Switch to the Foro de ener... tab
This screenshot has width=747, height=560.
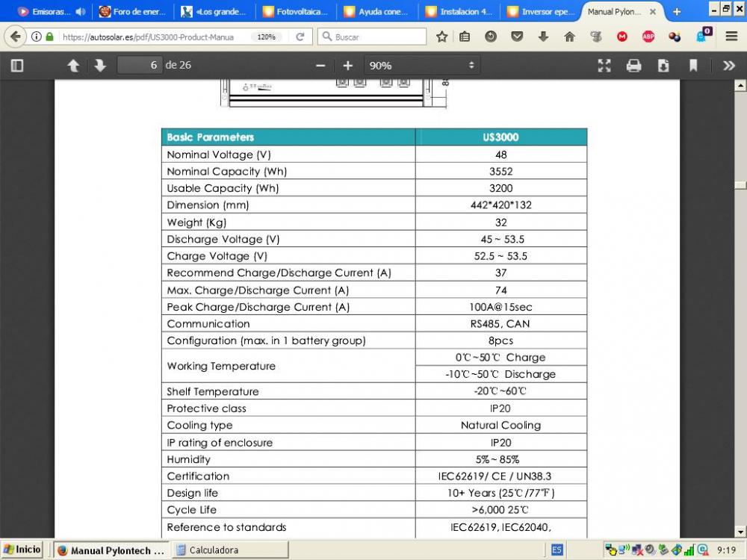pos(132,11)
